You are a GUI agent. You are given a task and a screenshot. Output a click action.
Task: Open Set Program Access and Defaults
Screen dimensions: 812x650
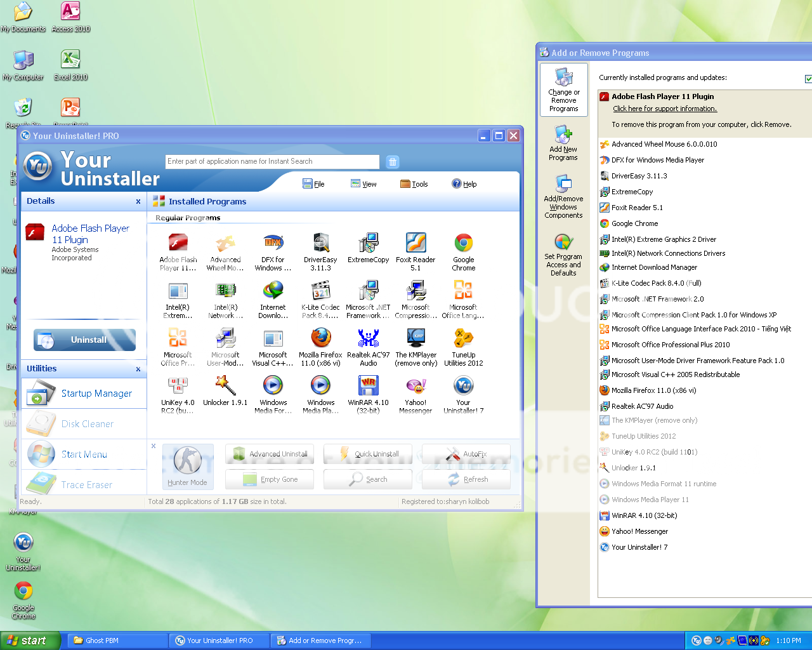[x=563, y=254]
